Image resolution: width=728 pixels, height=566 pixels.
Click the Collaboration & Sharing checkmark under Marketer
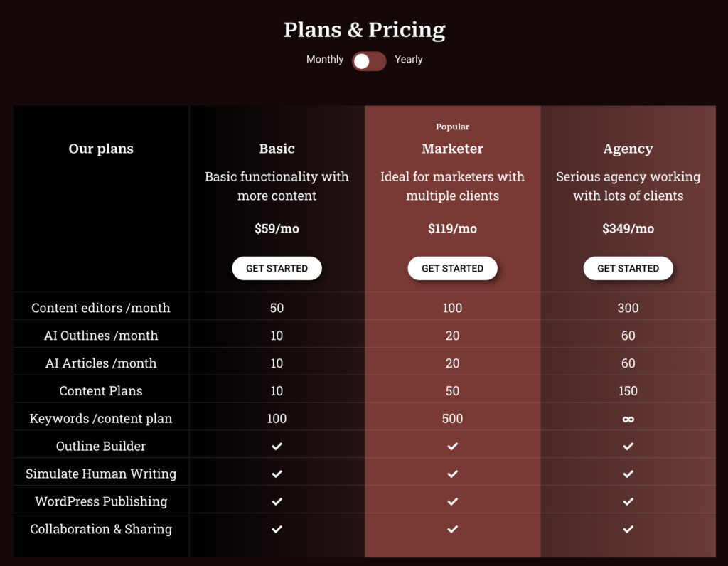point(452,529)
